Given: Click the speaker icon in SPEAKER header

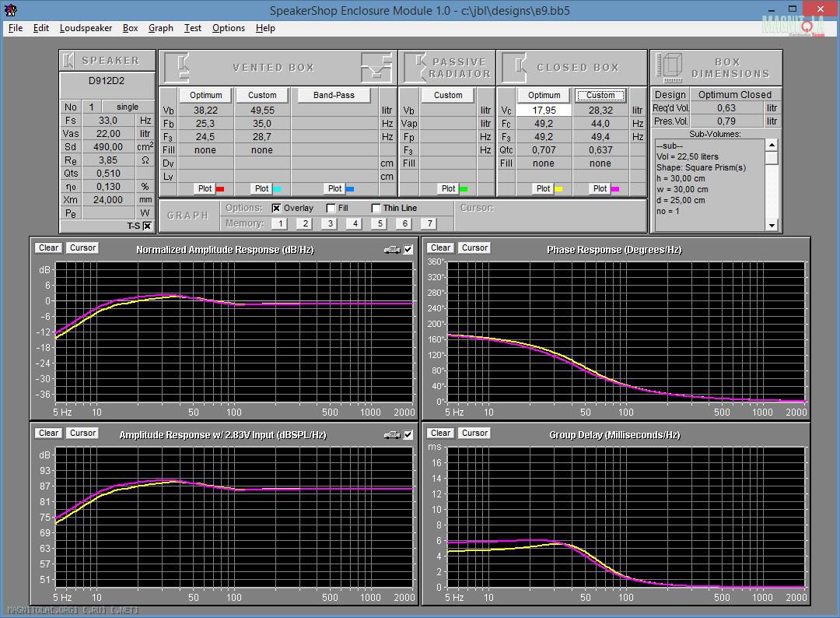Looking at the screenshot, I should click(68, 61).
